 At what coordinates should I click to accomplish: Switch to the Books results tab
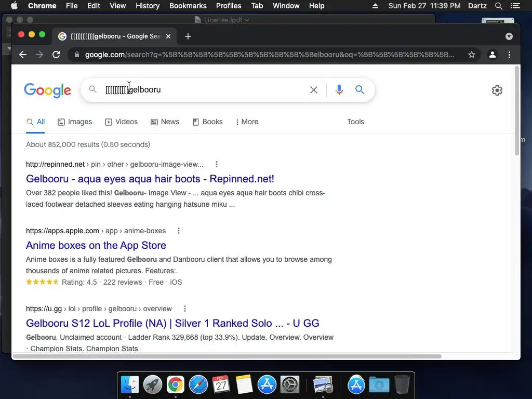(208, 122)
